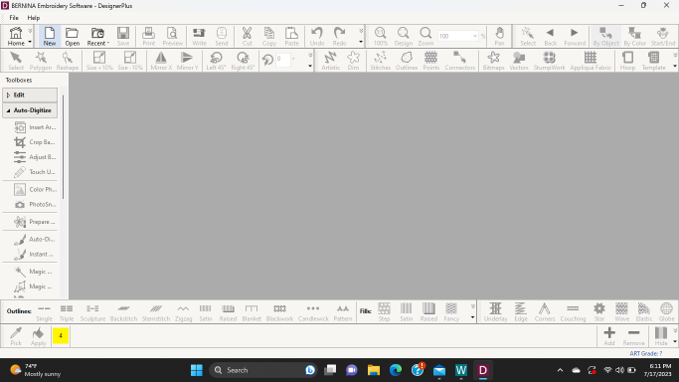This screenshot has height=382, width=679.
Task: Toggle Show Stitches view
Action: click(x=380, y=61)
